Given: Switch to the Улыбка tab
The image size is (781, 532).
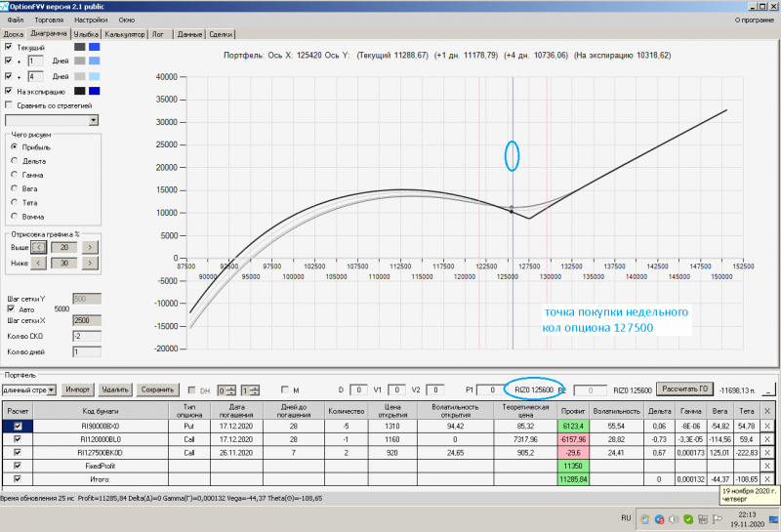Looking at the screenshot, I should (86, 34).
